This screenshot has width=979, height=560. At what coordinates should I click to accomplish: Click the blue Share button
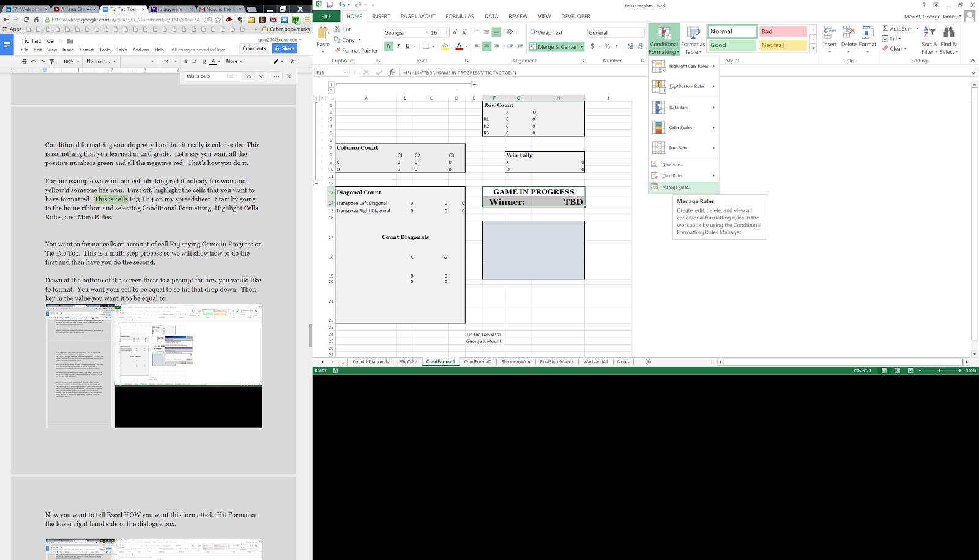pos(285,48)
